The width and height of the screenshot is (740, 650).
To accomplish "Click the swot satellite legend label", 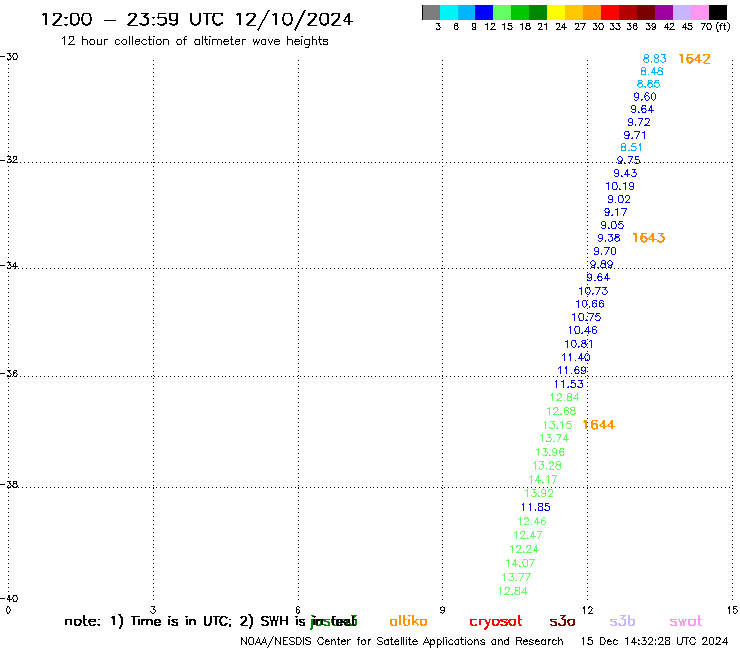I will 686,622.
